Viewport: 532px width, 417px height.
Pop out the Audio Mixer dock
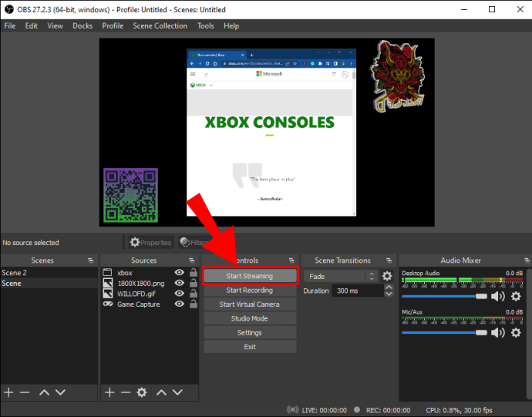[527, 261]
